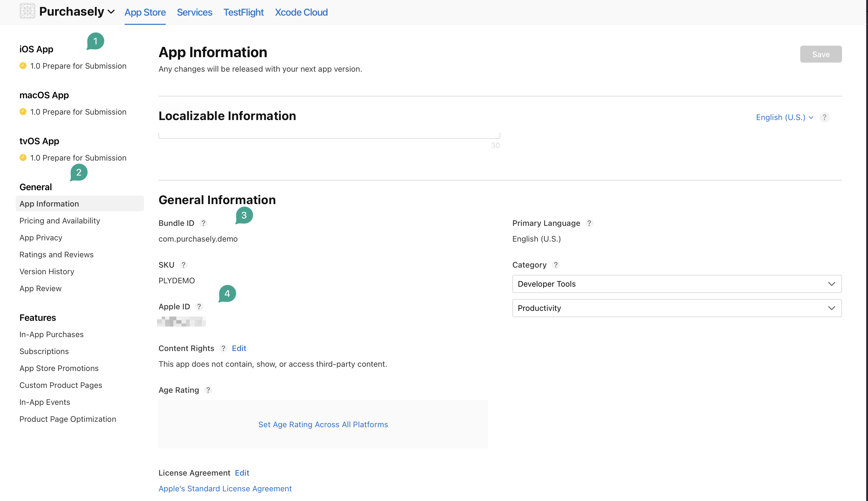
Task: Click Set Age Rating Across All Platforms
Action: pyautogui.click(x=323, y=425)
